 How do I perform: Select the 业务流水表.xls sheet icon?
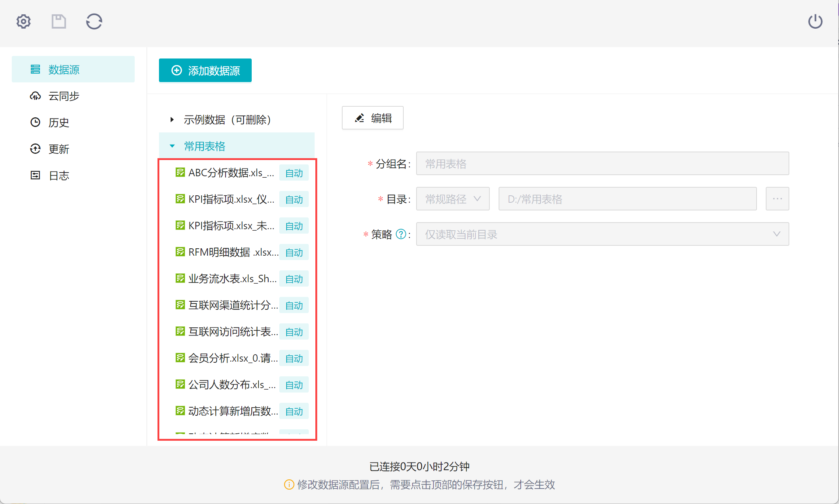pyautogui.click(x=180, y=278)
